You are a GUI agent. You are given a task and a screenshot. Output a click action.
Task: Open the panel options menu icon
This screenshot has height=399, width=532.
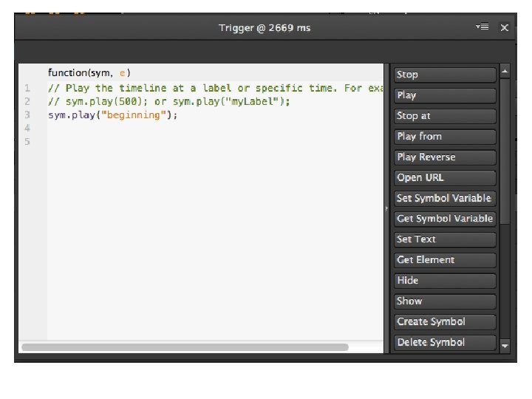pos(482,27)
